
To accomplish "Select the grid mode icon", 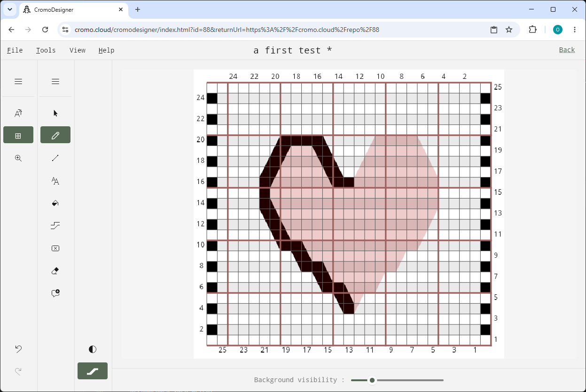I will point(18,135).
